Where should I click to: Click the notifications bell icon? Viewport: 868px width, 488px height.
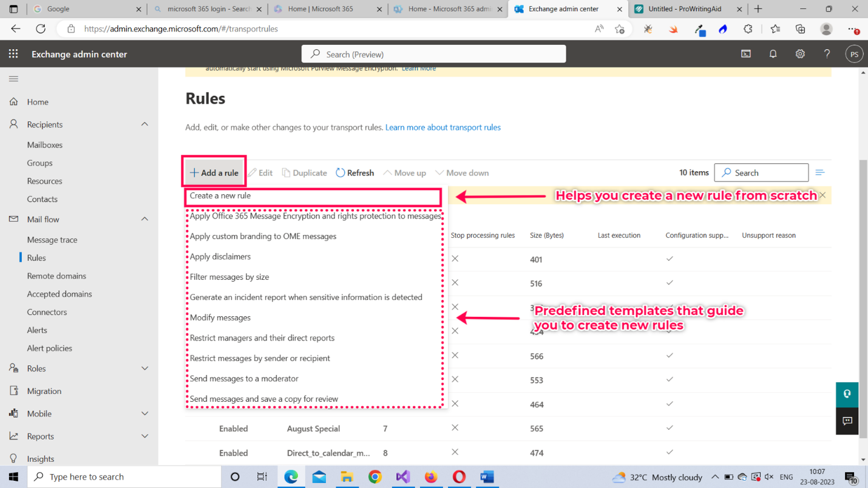point(773,54)
